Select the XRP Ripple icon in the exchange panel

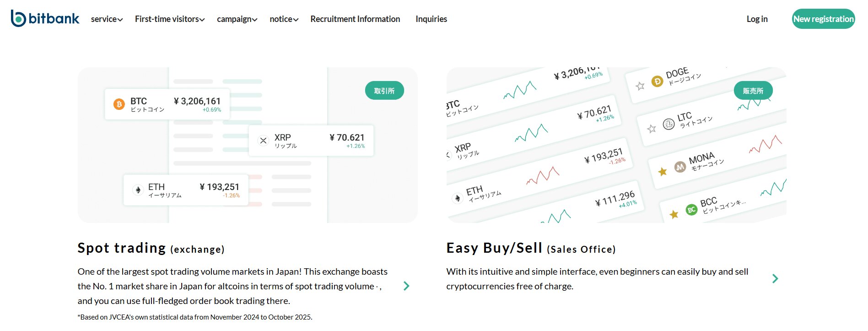point(263,141)
